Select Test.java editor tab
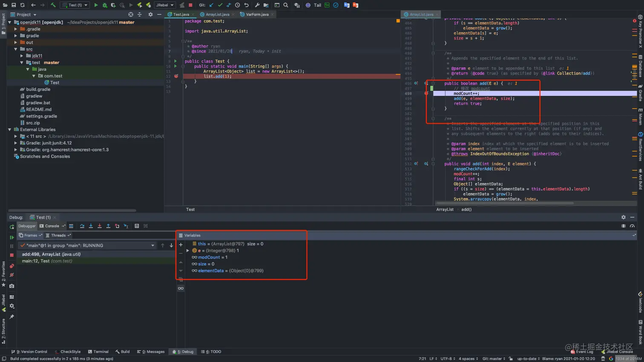The width and height of the screenshot is (644, 362). click(x=181, y=14)
